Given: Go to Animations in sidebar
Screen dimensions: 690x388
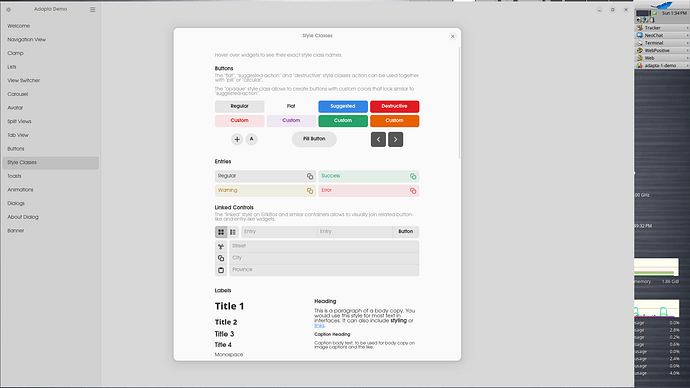Looking at the screenshot, I should 51,190.
